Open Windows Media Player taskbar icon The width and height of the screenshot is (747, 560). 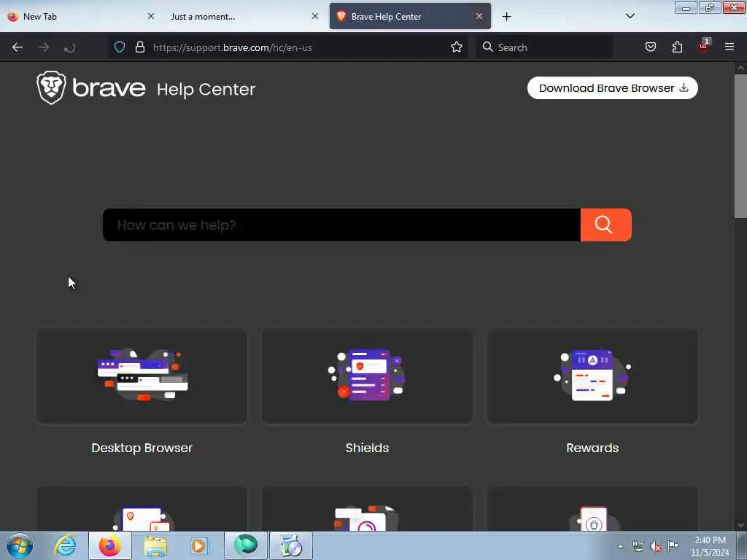point(200,545)
